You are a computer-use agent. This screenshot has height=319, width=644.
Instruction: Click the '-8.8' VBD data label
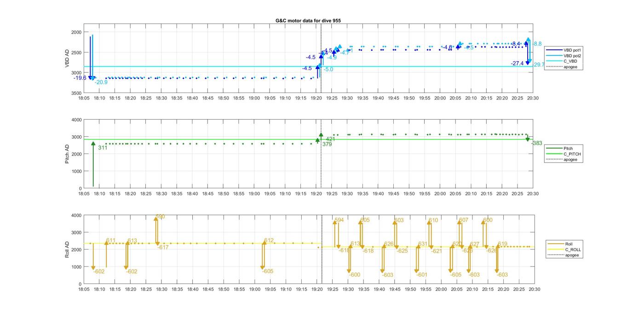[x=537, y=44]
